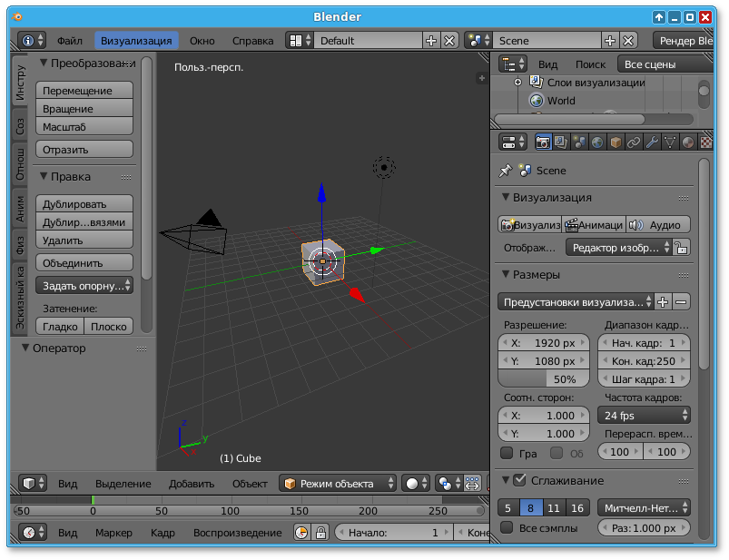Select the Render properties camera tab
Viewport: 729px width, 560px height.
(543, 142)
